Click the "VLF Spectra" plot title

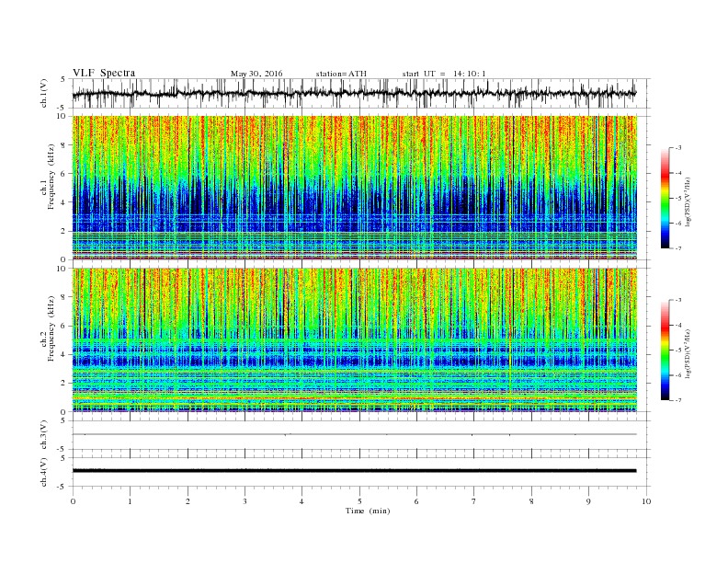104,73
